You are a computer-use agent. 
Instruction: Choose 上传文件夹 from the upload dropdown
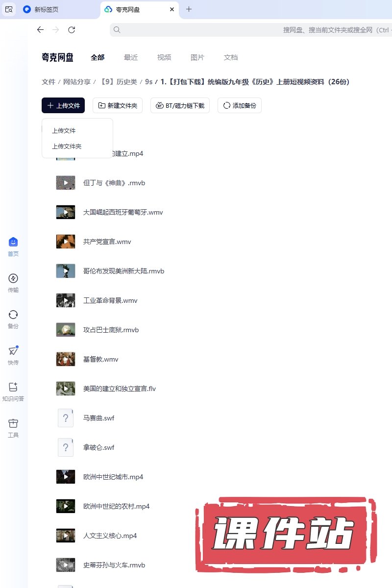[x=67, y=147]
